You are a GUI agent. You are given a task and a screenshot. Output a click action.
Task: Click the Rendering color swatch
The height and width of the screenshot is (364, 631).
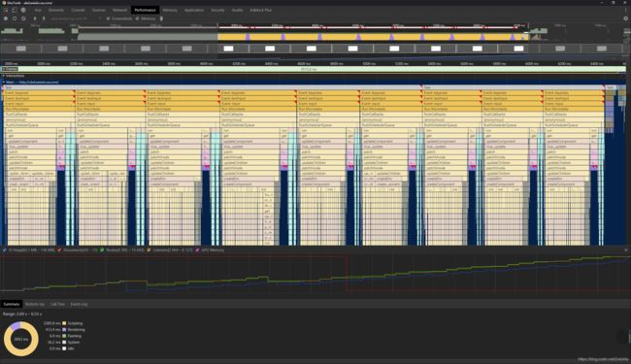pos(64,330)
